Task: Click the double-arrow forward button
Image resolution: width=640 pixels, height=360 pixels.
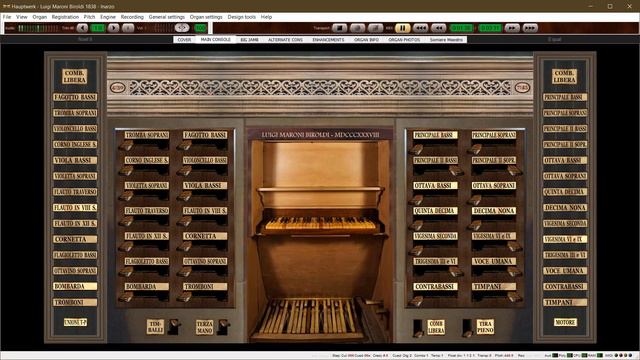Action: point(512,28)
